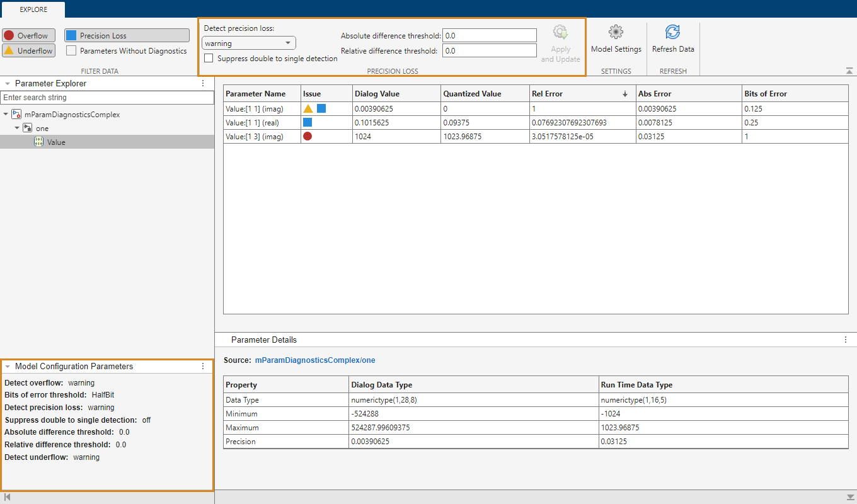Select the EXPLORE tab
The height and width of the screenshot is (504, 857).
(x=33, y=9)
